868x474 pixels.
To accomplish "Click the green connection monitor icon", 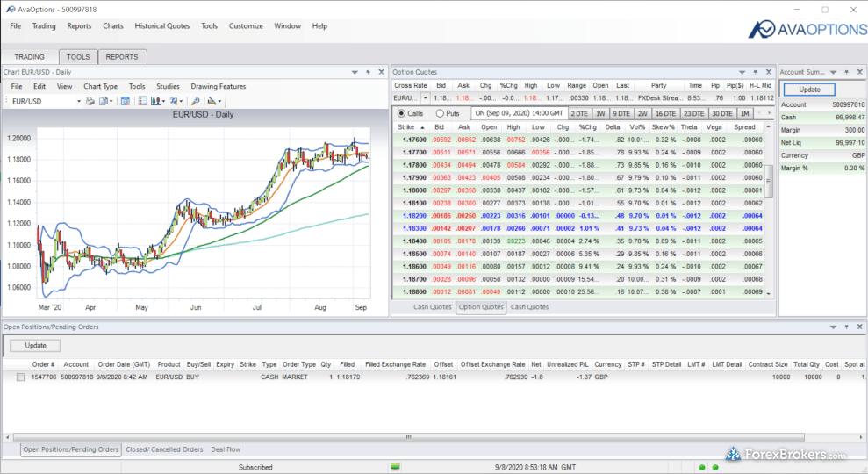I will coord(395,467).
